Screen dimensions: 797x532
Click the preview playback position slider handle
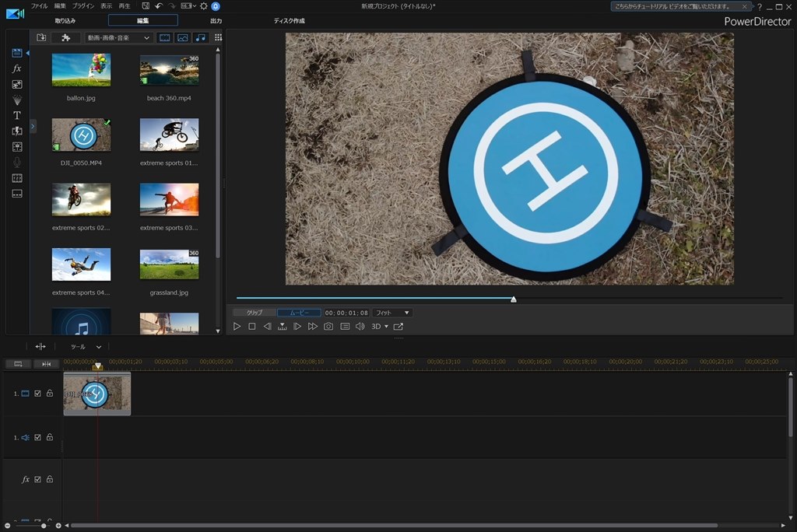[x=514, y=299]
